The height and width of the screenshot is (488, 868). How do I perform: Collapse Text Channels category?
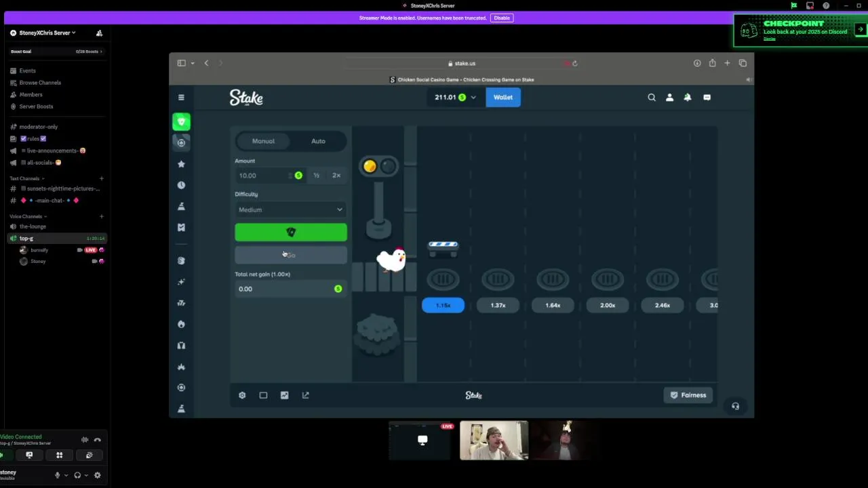[x=27, y=178]
